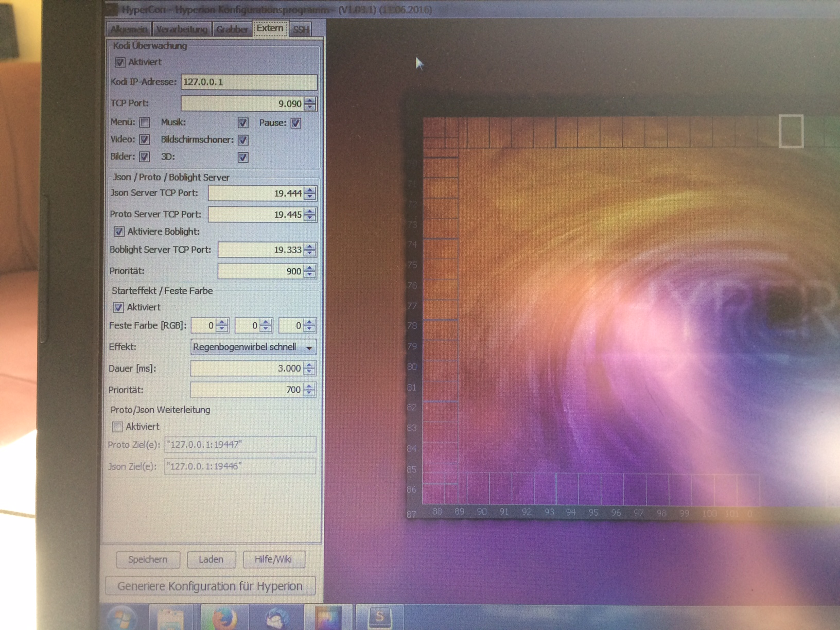Select the white outlined LED box in preview
The height and width of the screenshot is (630, 840).
791,132
